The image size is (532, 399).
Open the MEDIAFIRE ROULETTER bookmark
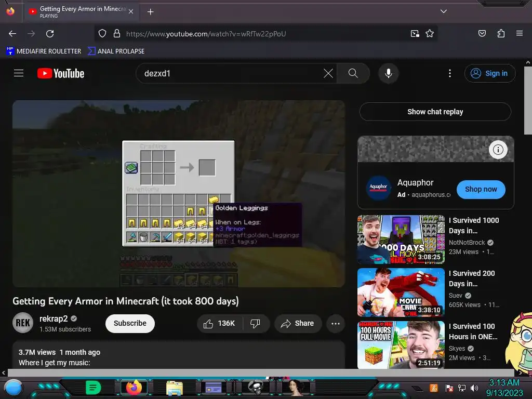[x=44, y=51]
